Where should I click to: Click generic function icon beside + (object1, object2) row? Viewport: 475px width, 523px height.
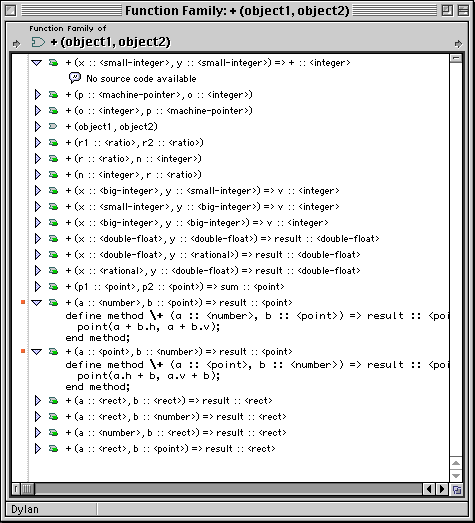[x=53, y=126]
